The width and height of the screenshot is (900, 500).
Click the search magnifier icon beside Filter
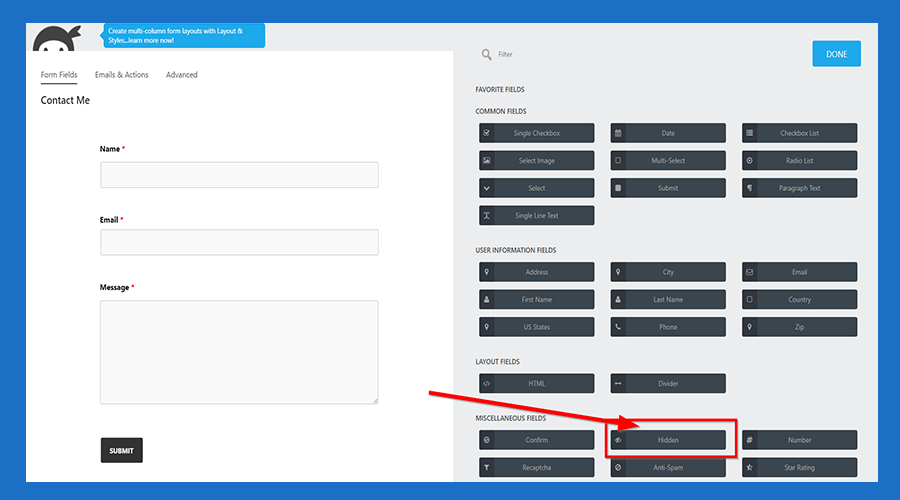[486, 55]
